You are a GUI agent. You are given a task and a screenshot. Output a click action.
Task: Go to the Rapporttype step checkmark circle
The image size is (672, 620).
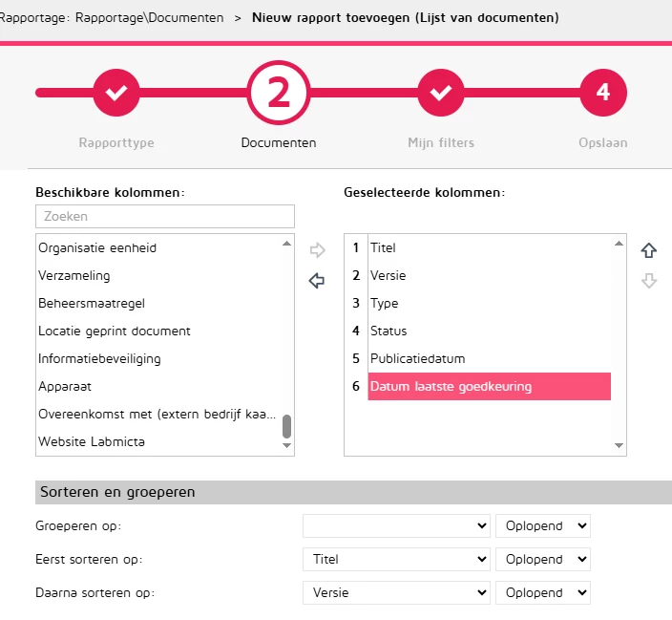(116, 93)
